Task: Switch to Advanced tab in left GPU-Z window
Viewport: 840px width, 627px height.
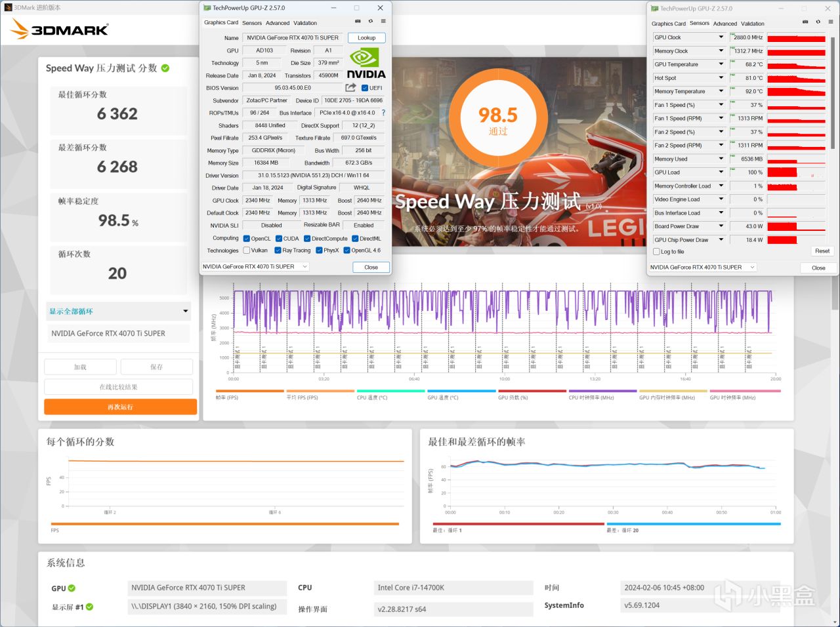Action: [x=278, y=23]
